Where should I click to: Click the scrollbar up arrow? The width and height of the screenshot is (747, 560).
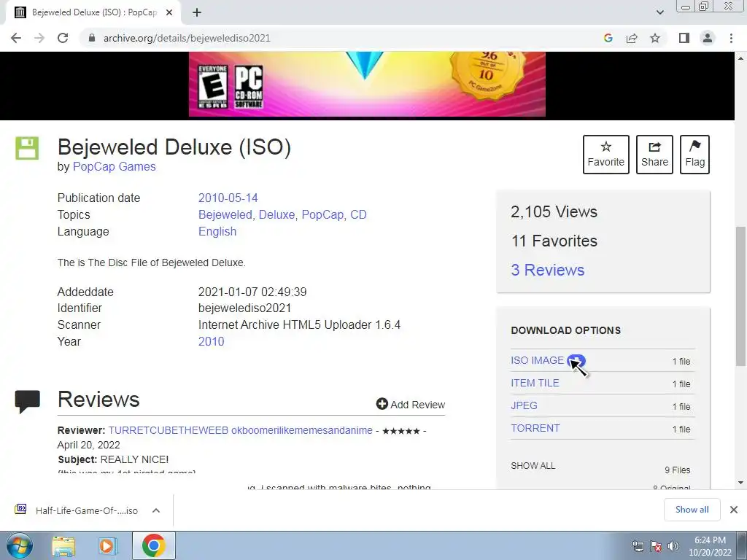point(741,58)
